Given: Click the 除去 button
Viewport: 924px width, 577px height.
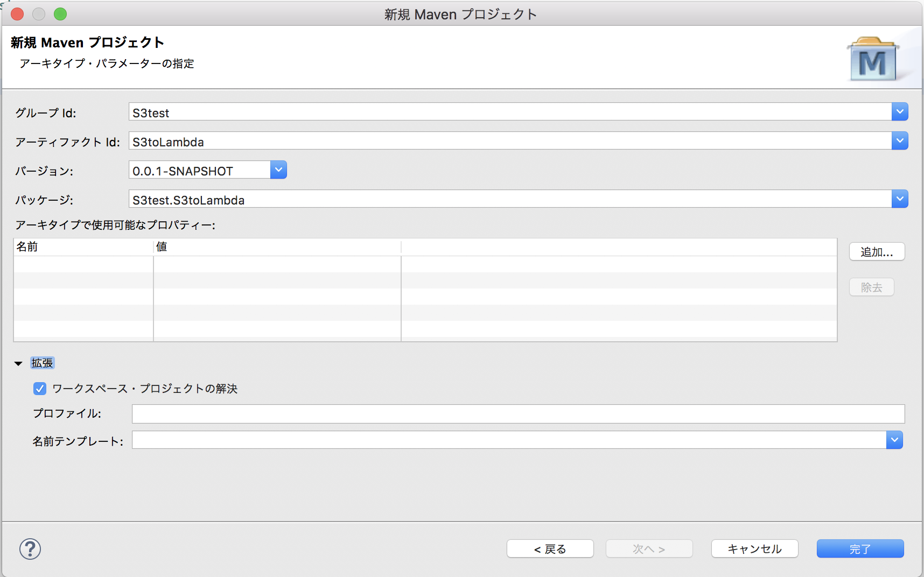Looking at the screenshot, I should (872, 287).
